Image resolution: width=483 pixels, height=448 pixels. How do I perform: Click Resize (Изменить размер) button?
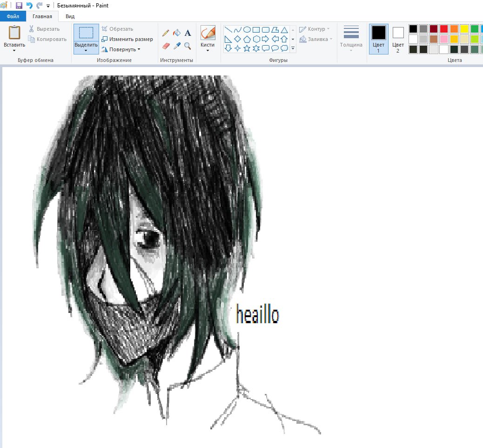click(127, 39)
